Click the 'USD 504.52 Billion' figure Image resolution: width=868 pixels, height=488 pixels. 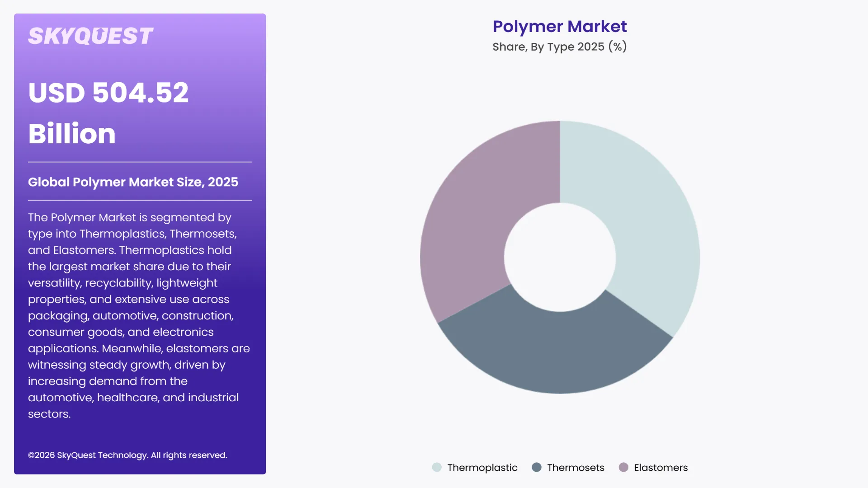coord(108,113)
